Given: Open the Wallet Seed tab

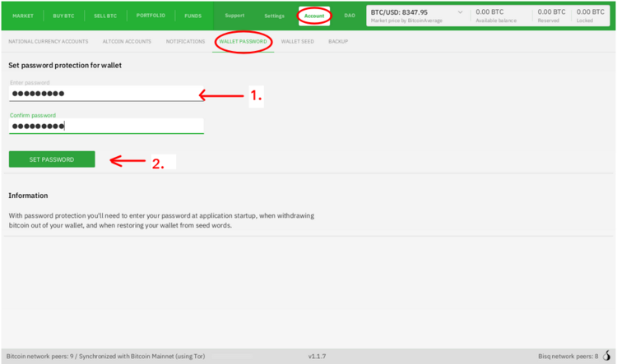Looking at the screenshot, I should [x=297, y=41].
